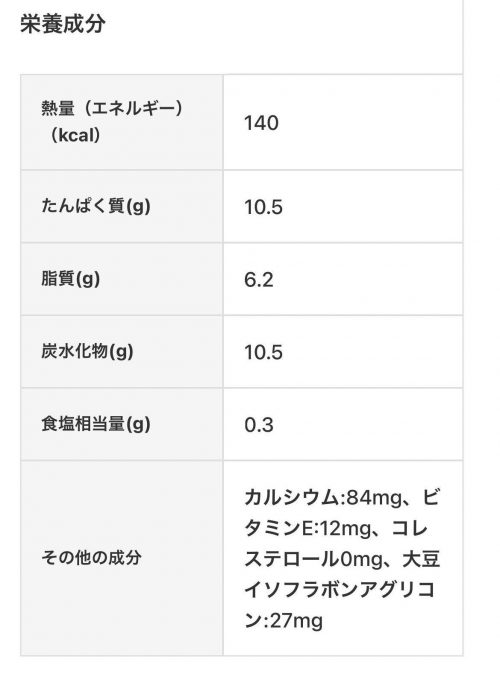Click the (kcal) unit text

[75, 135]
